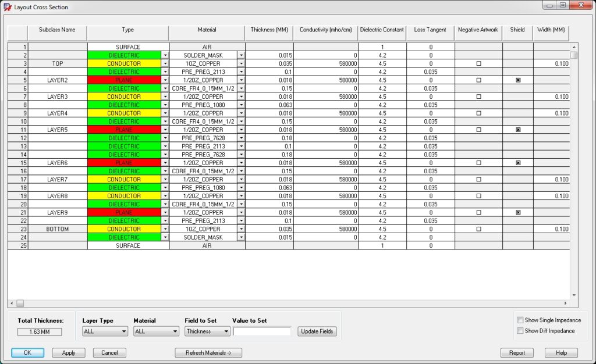
Task: Click the Refresh Materials button
Action: pyautogui.click(x=208, y=353)
